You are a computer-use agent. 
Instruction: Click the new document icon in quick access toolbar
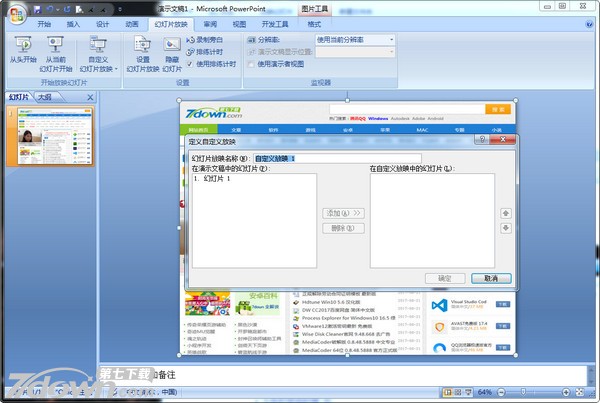[80, 9]
